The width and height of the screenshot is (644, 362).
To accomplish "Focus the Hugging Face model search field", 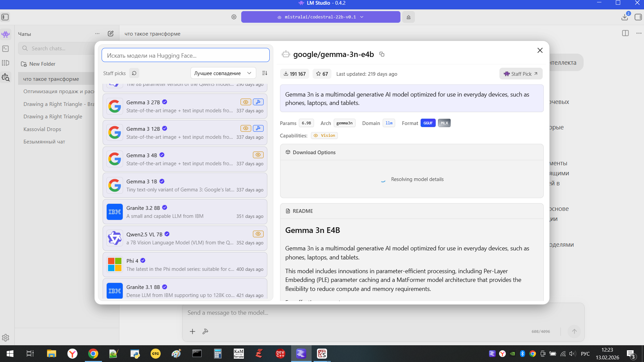I will (185, 55).
